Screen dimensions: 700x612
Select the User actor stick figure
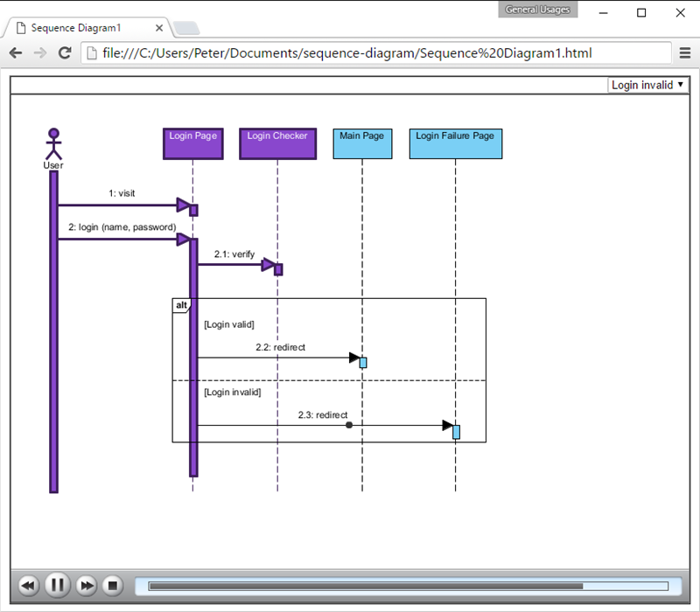pos(53,144)
